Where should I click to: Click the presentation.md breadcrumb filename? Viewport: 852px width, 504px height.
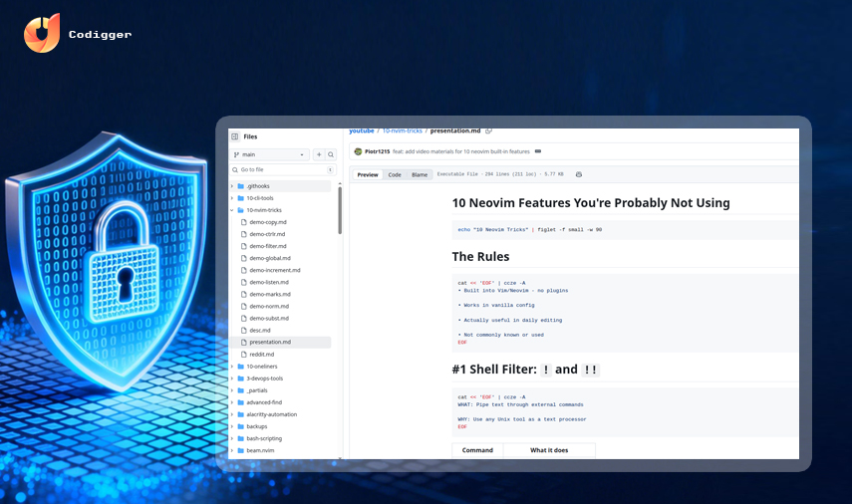pos(455,130)
